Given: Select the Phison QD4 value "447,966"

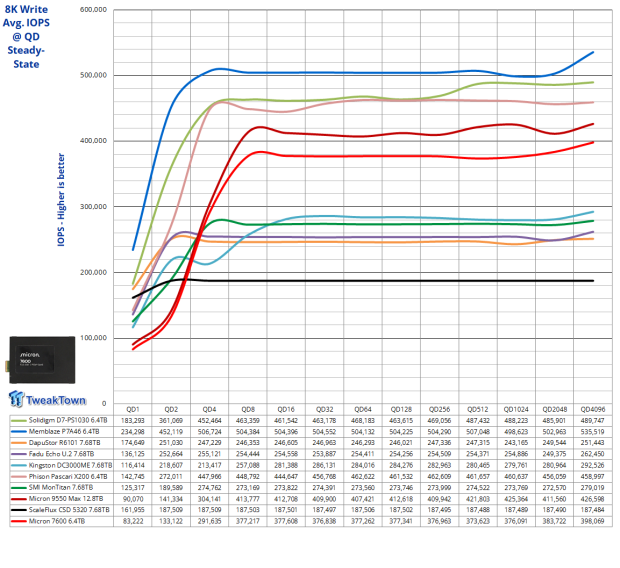Looking at the screenshot, I should (210, 476).
